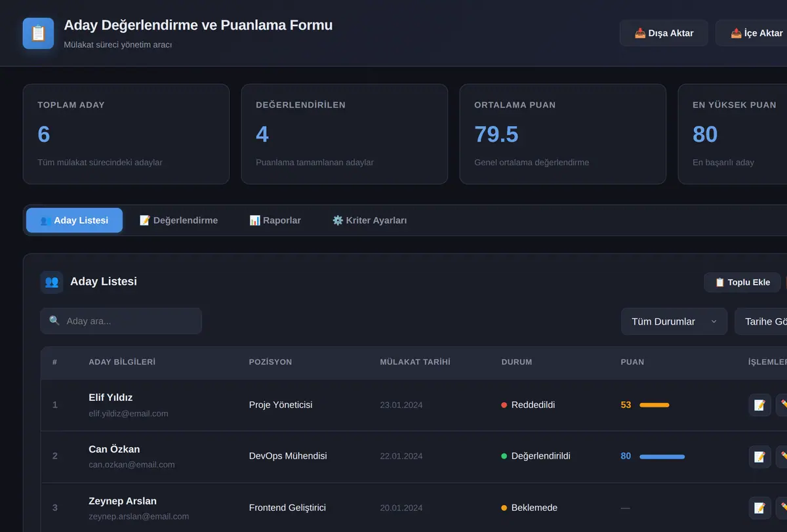
Task: Click the interview date 23.01.2024
Action: (x=401, y=405)
